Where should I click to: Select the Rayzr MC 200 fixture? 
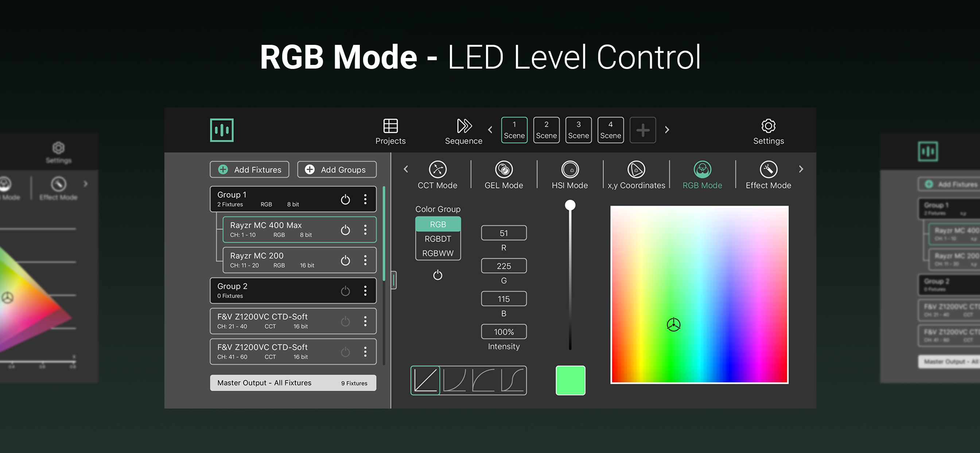[299, 260]
